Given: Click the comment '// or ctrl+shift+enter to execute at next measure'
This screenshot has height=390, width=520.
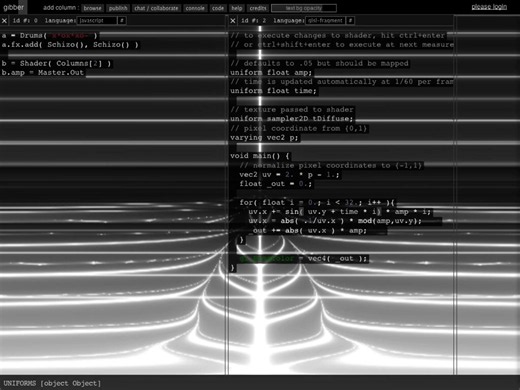Looking at the screenshot, I should click(342, 45).
